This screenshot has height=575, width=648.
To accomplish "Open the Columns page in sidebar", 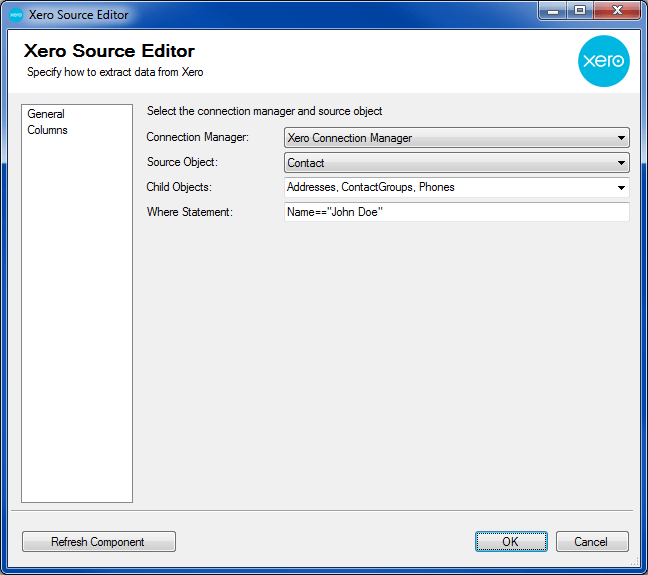I will [47, 130].
